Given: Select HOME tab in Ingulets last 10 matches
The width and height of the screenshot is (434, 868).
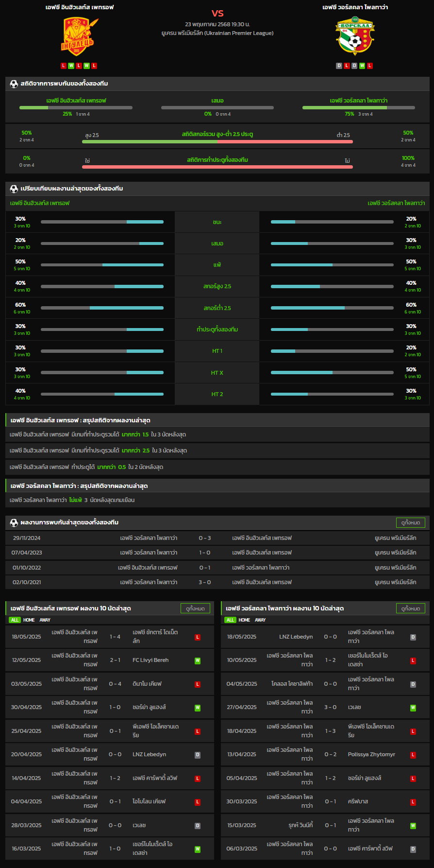Looking at the screenshot, I should [29, 620].
